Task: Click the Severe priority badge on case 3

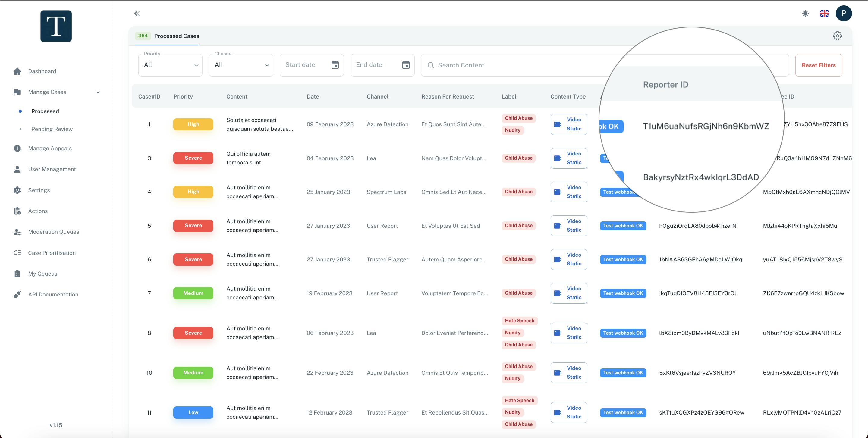Action: (193, 158)
